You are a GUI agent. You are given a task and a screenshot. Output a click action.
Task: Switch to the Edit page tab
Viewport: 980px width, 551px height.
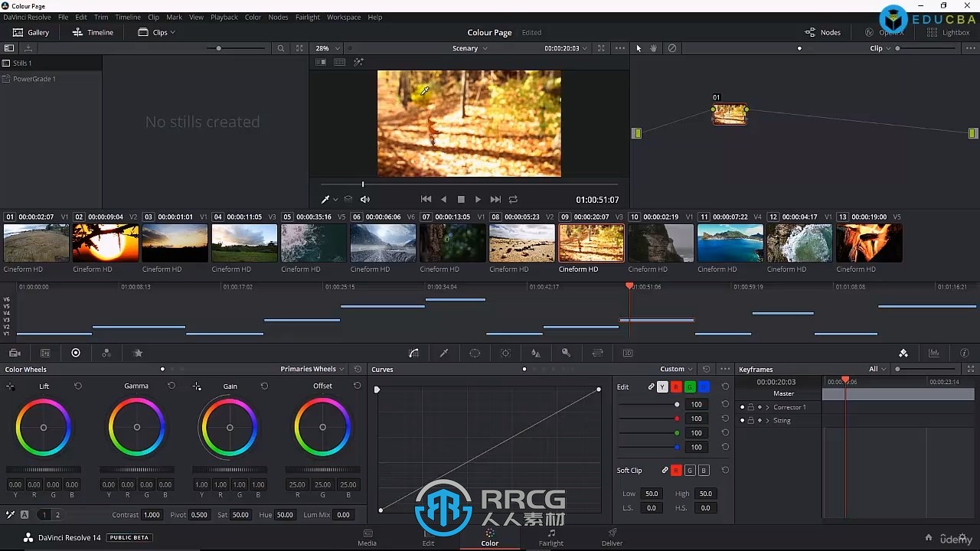coord(428,537)
